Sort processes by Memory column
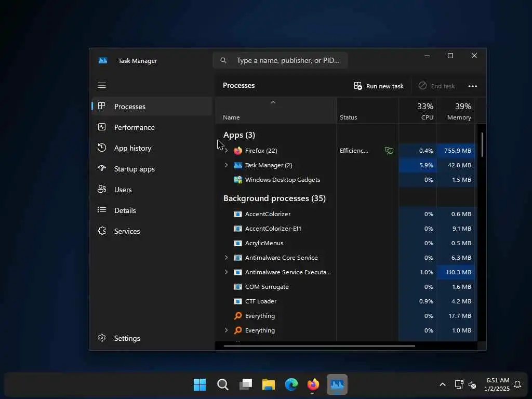The image size is (532, 399). (x=456, y=111)
